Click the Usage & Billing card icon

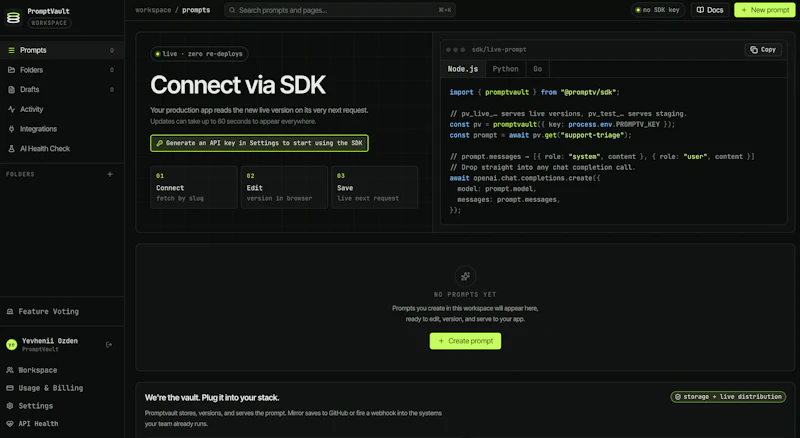(10, 388)
